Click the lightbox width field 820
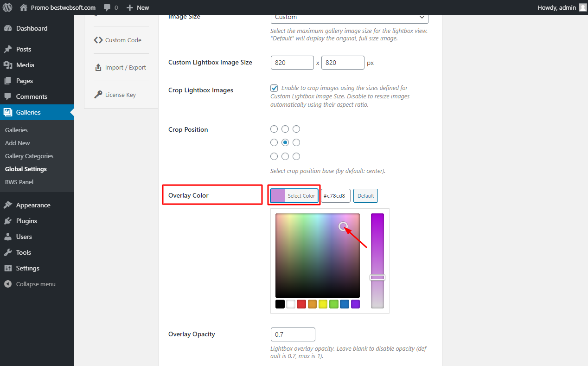This screenshot has width=588, height=366. [x=293, y=63]
